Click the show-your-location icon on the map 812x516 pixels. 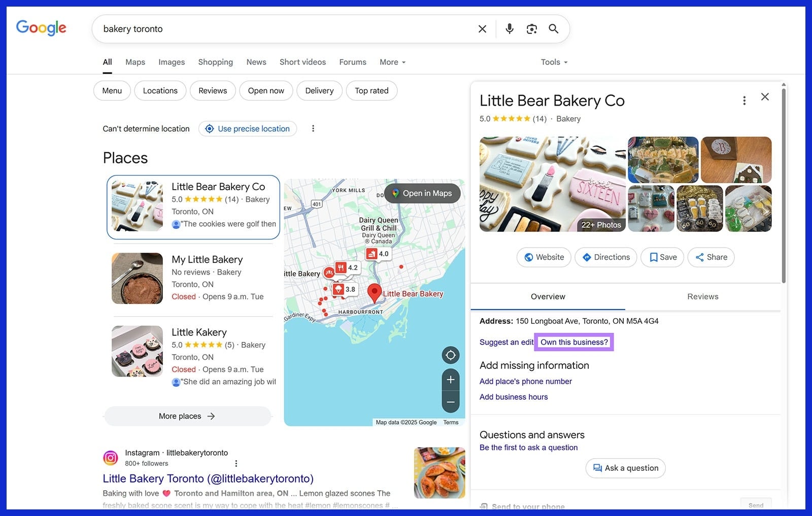tap(450, 355)
